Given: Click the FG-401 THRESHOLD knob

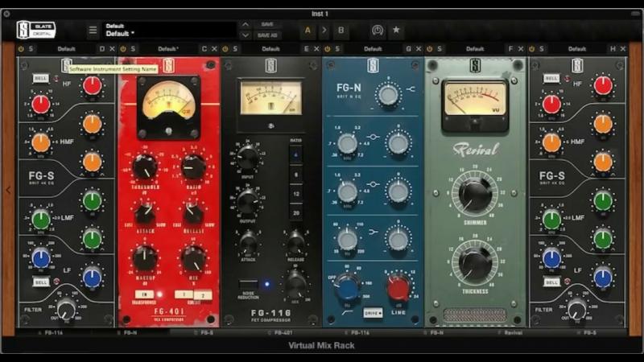Looking at the screenshot, I should click(145, 167).
